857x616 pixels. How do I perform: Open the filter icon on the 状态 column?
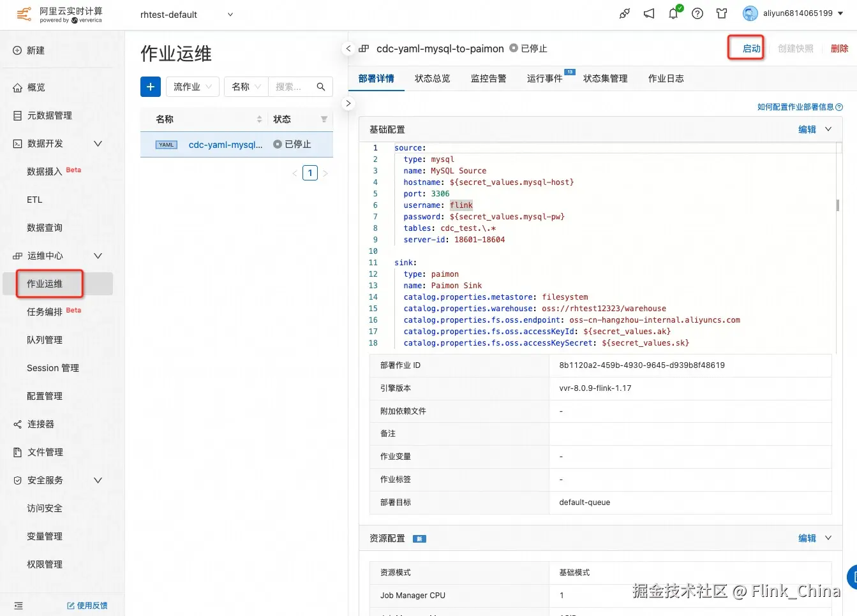[x=324, y=119]
